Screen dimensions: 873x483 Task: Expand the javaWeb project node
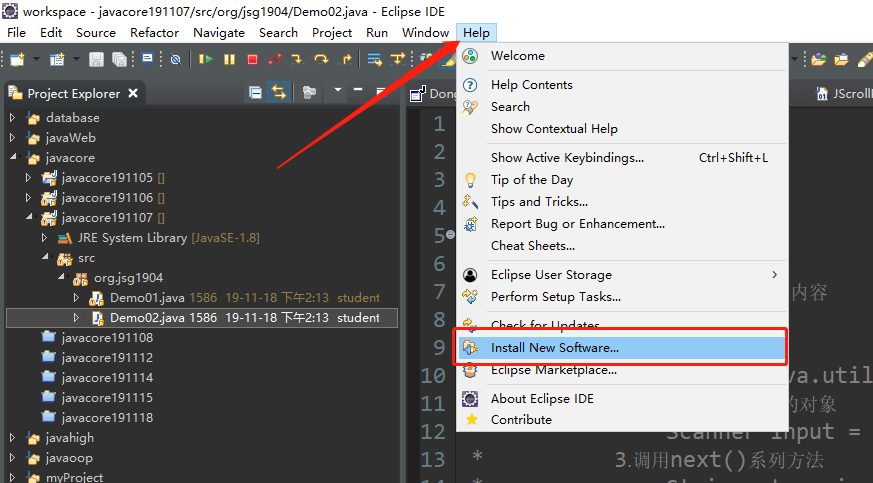point(13,138)
